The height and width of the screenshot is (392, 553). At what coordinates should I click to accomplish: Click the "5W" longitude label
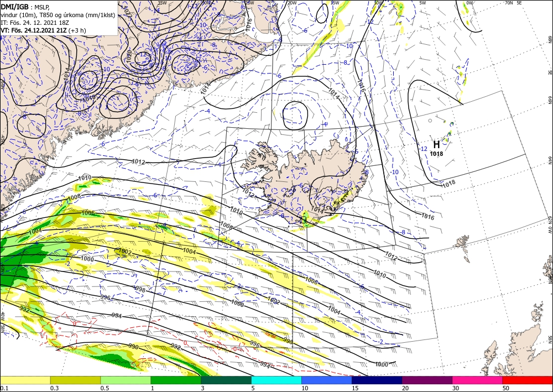tap(423, 3)
